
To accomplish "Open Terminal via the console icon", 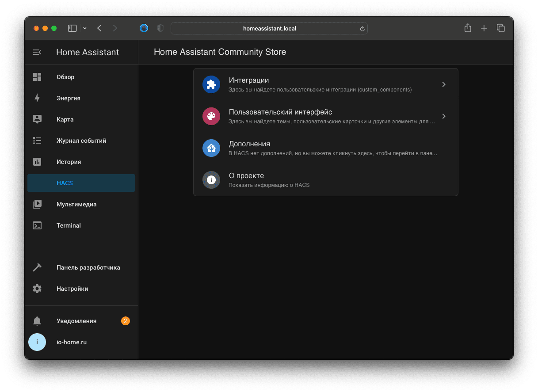I will [x=37, y=225].
